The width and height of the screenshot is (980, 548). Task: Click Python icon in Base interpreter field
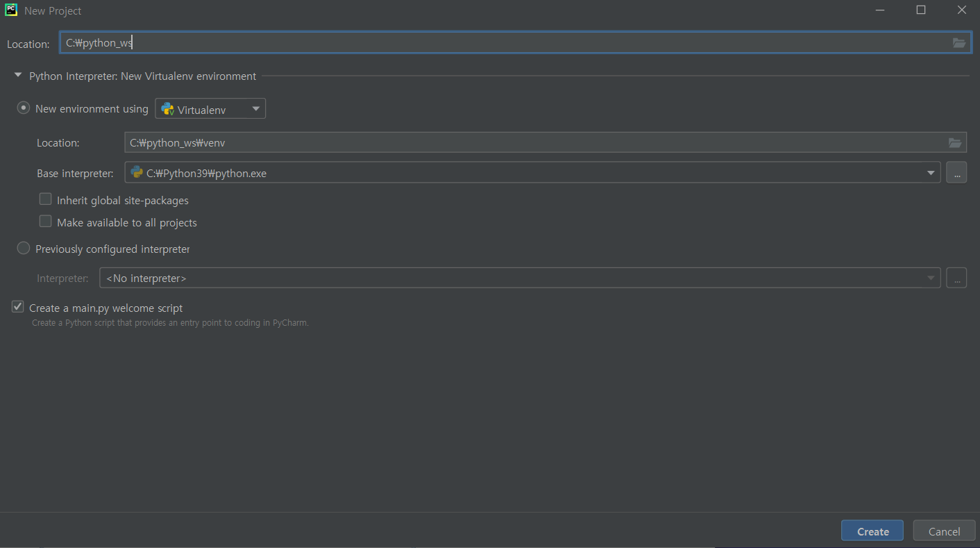[x=137, y=172]
